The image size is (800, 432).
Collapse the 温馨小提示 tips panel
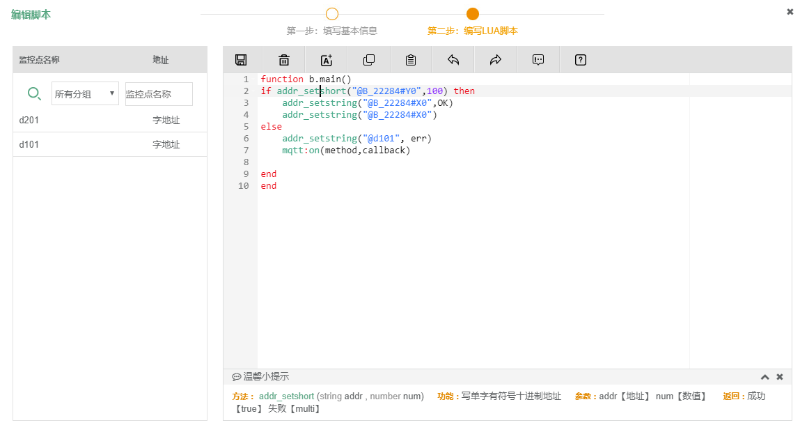coord(765,377)
